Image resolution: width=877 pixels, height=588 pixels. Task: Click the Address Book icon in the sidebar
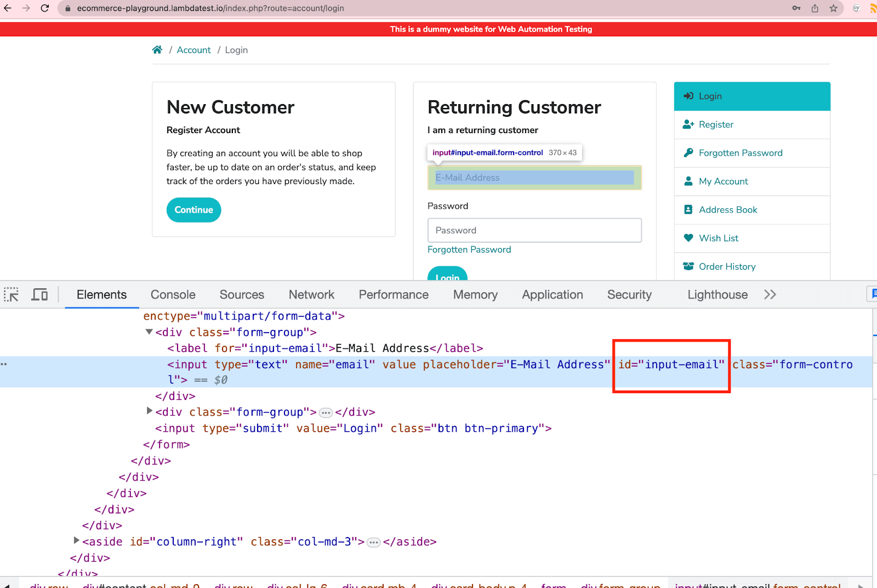688,209
